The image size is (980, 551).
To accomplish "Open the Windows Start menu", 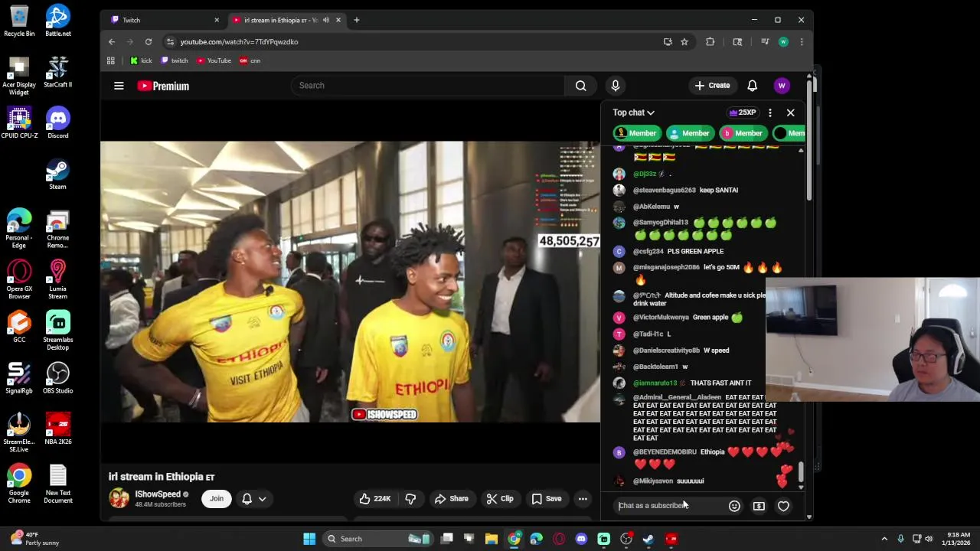I will point(309,539).
